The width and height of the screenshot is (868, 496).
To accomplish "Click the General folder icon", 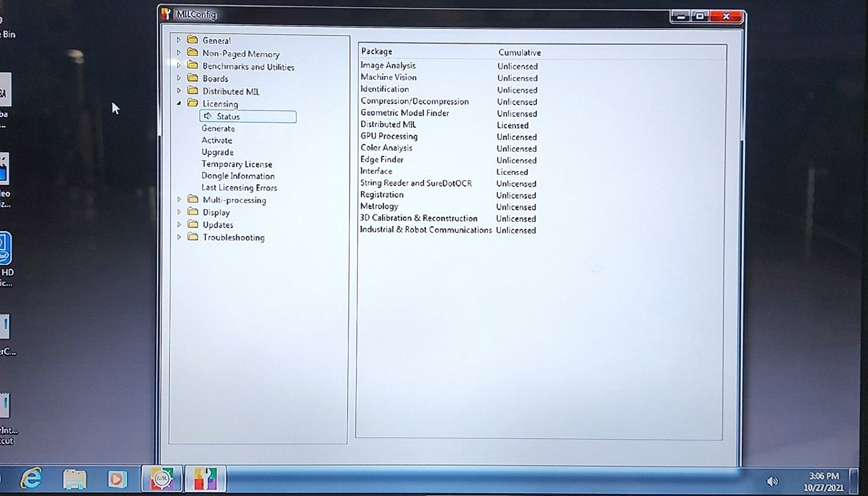I will [193, 40].
